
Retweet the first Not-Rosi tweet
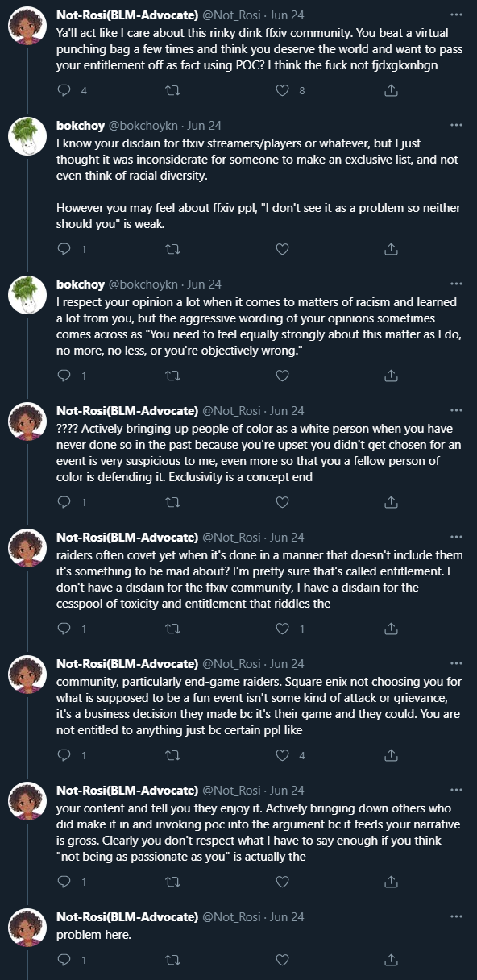172,91
